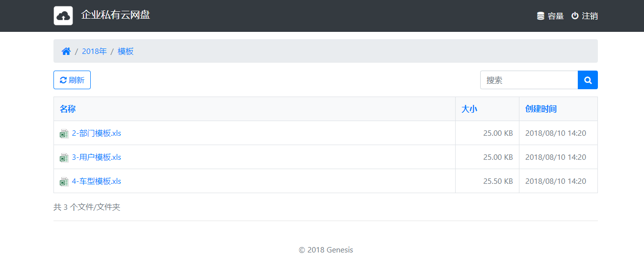Open the 容量 capacity menu item
Screen dimensions: 644x275
click(x=556, y=16)
